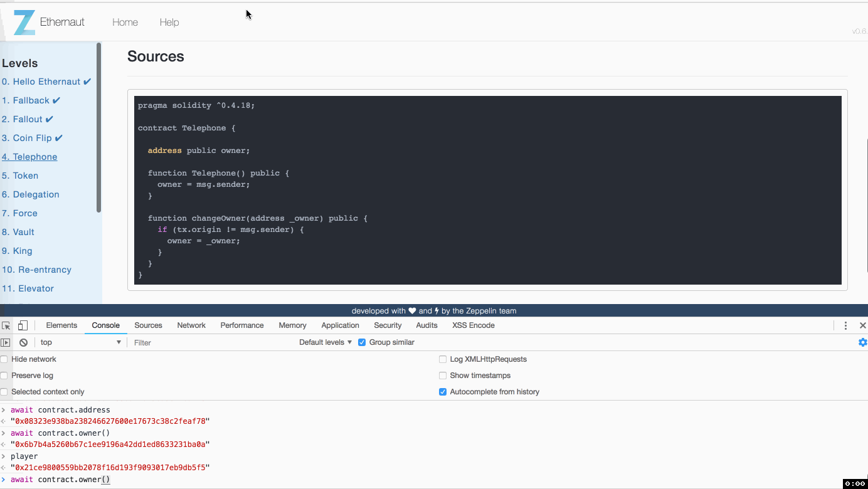868x489 pixels.
Task: Open the Help page link
Action: (x=169, y=23)
